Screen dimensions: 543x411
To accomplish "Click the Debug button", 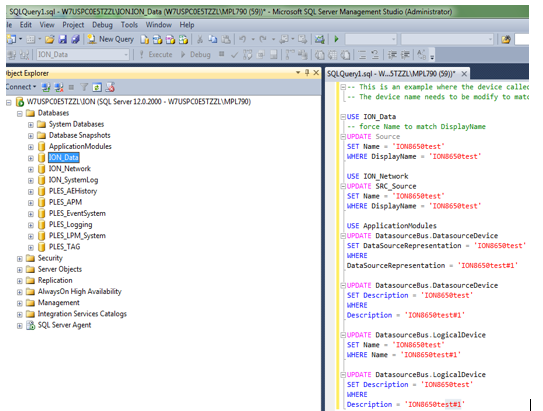I will pos(196,55).
